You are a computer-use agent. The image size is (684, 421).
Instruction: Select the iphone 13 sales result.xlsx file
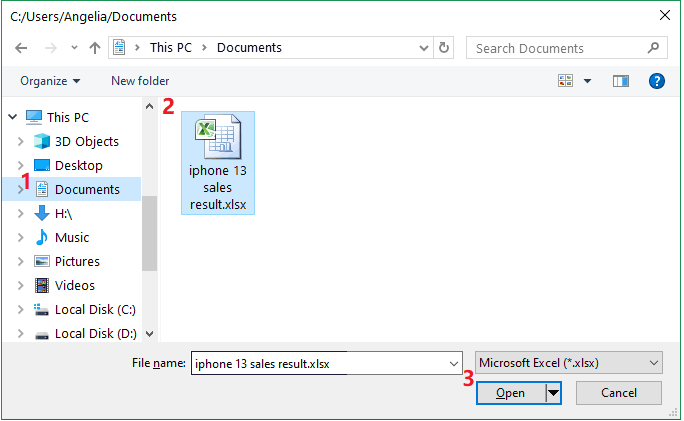point(218,163)
